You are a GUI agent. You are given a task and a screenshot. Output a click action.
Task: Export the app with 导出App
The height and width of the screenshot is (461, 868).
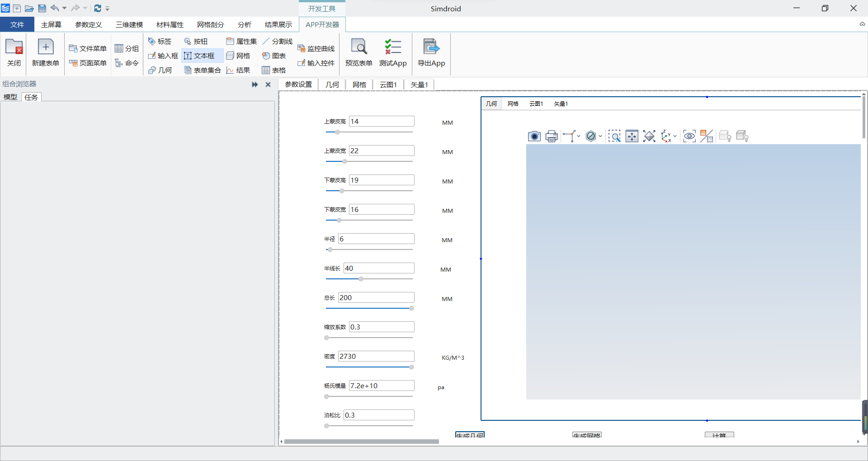pyautogui.click(x=431, y=53)
